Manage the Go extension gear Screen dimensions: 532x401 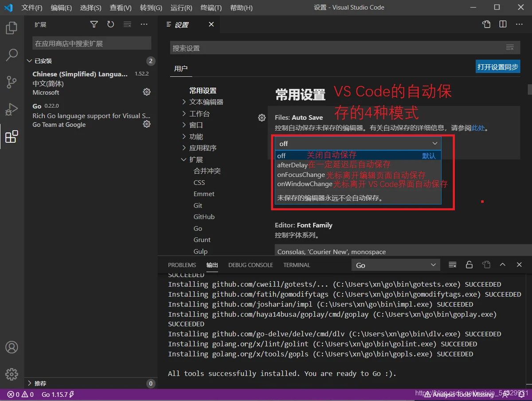click(x=147, y=124)
